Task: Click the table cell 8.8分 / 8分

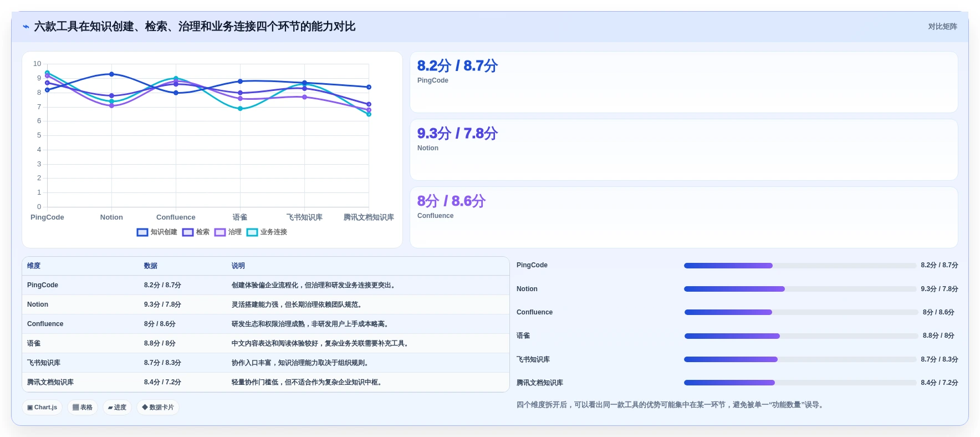Action: point(160,343)
